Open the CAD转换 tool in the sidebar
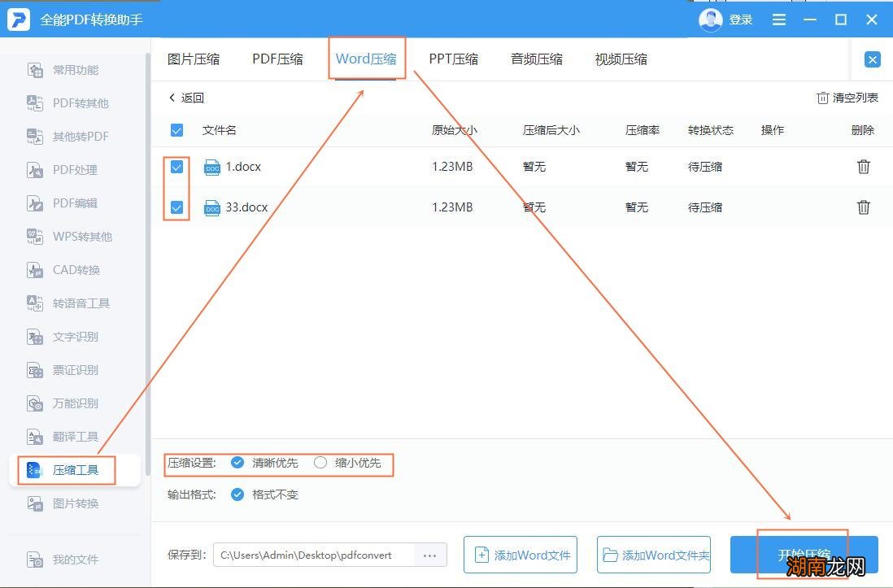This screenshot has height=588, width=893. point(73,270)
